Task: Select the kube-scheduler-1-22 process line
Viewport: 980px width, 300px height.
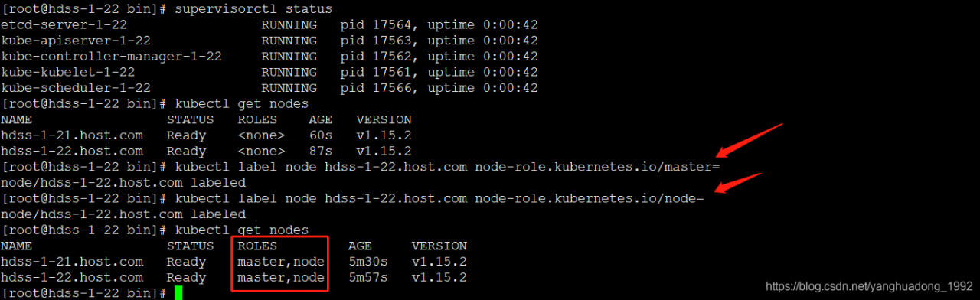Action: pos(269,88)
